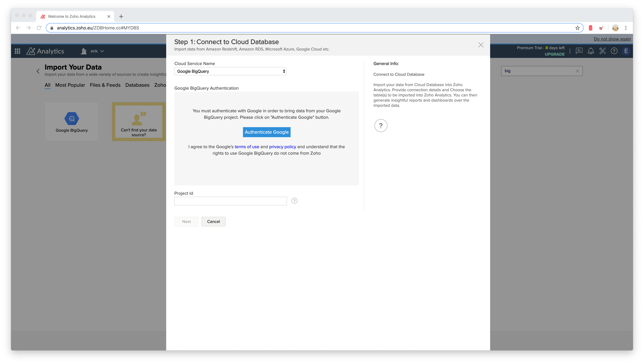Image resolution: width=644 pixels, height=364 pixels.
Task: Click the Cancel button
Action: tap(213, 221)
